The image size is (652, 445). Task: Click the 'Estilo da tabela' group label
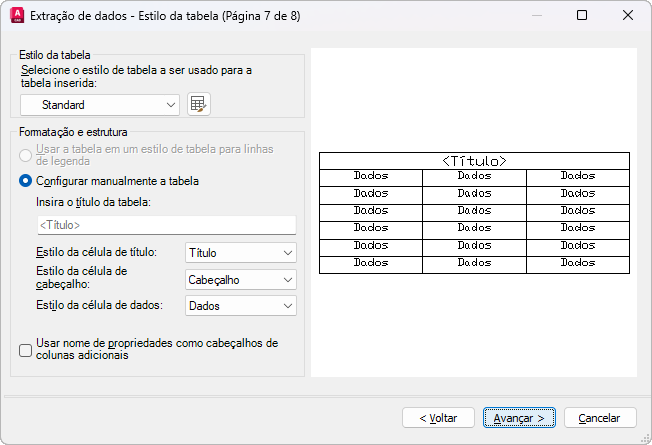[x=55, y=54]
